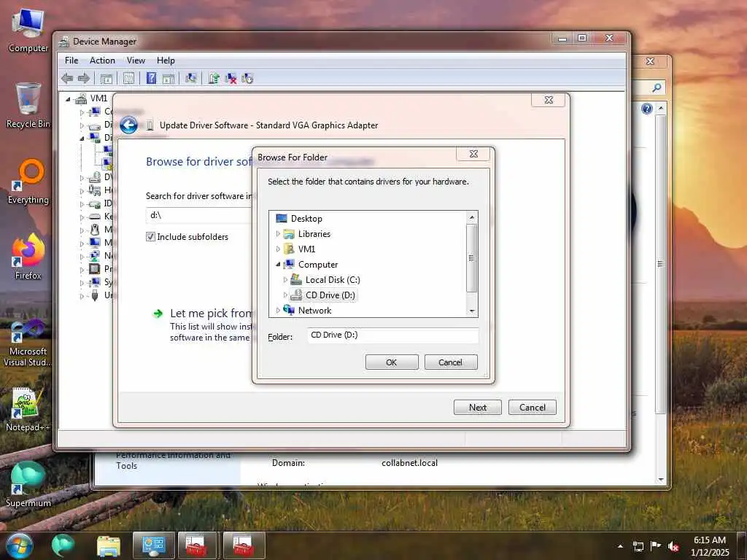The image size is (747, 560).
Task: Expand the Local Disk (C:) node
Action: (x=285, y=279)
